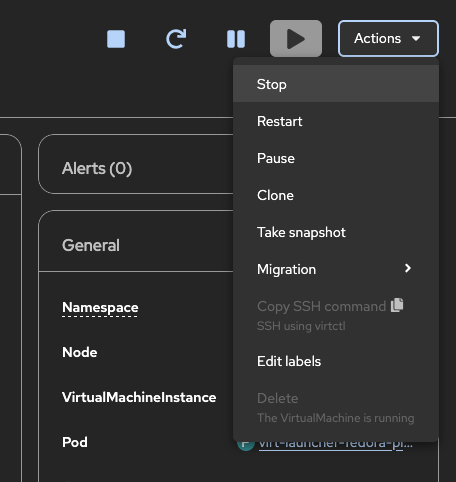Click the VirtualMachineInstance label
The image size is (456, 482).
coord(139,397)
